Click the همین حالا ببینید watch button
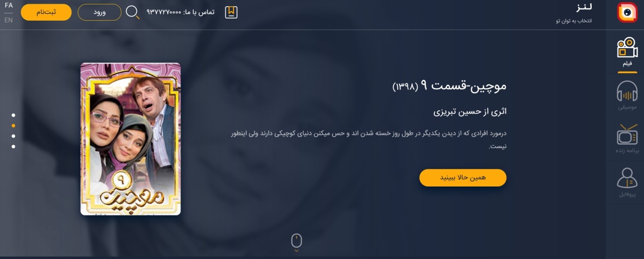Screen dimensions: 644x259 coord(463,177)
